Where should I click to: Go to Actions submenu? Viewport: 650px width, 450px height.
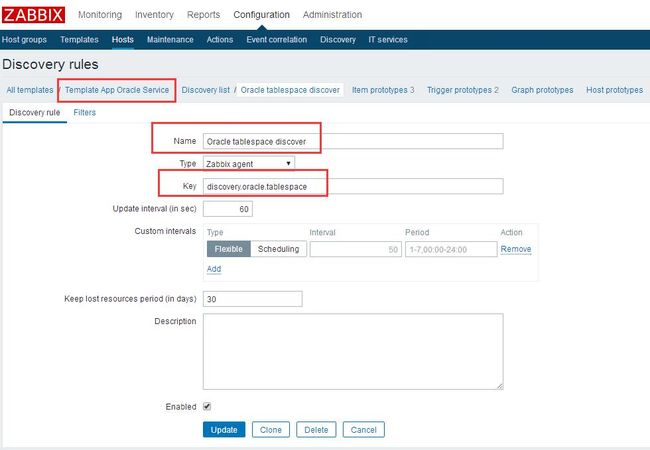click(220, 40)
